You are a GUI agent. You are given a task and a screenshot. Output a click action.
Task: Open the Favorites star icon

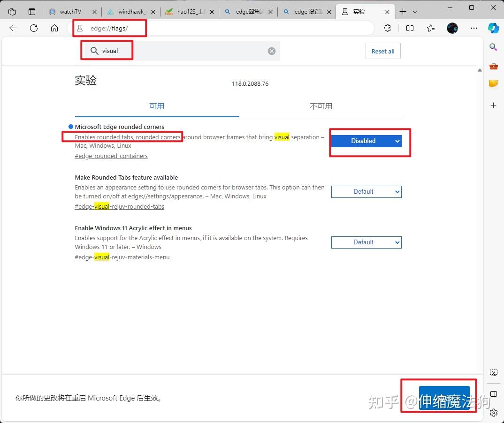(431, 28)
